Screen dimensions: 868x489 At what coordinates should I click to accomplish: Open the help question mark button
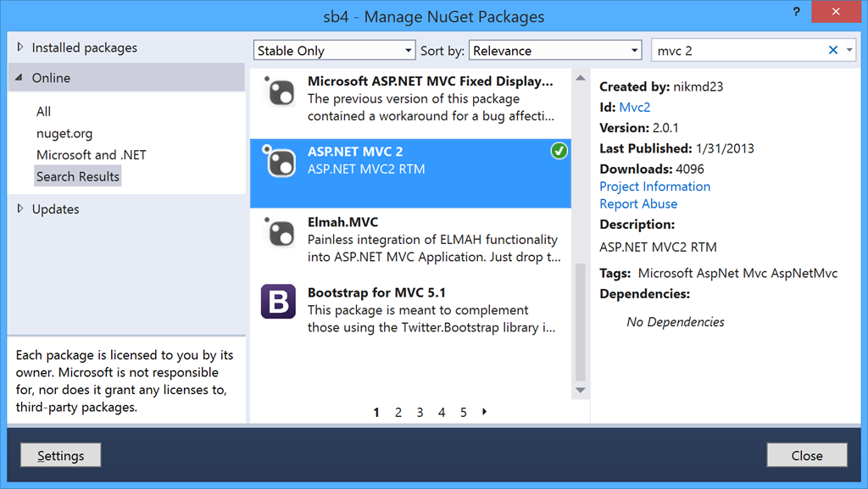796,12
